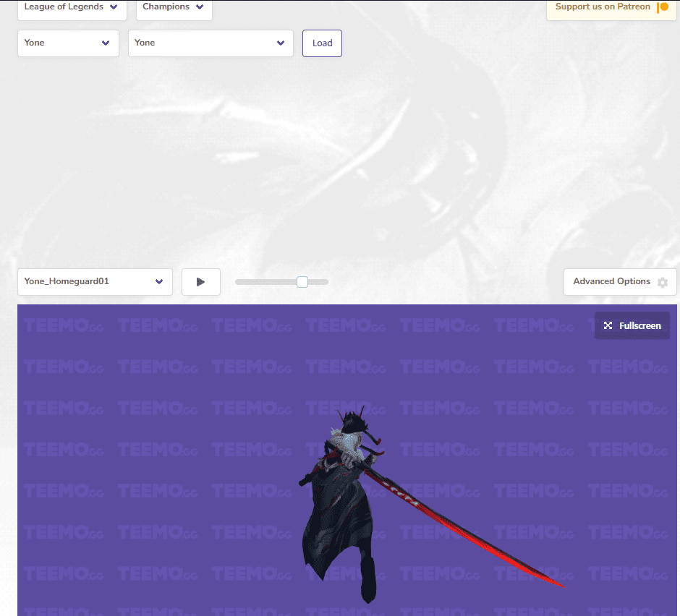Viewport: 680px width, 616px height.
Task: Enter Fullscreen viewer mode
Action: coord(632,325)
